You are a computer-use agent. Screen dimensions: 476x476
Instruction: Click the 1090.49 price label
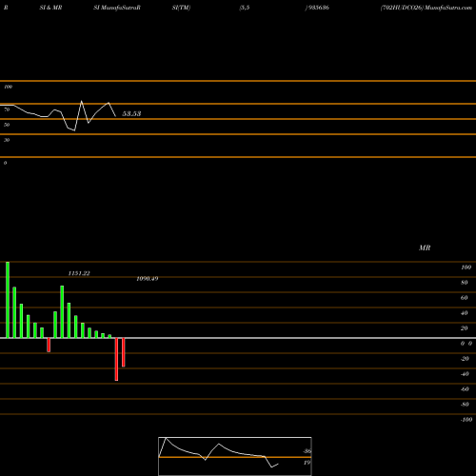pyautogui.click(x=148, y=279)
